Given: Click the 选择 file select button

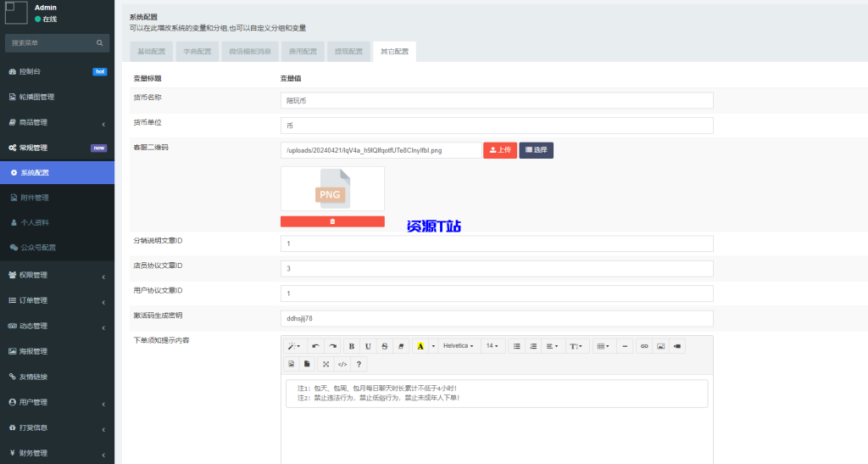Looking at the screenshot, I should (536, 150).
